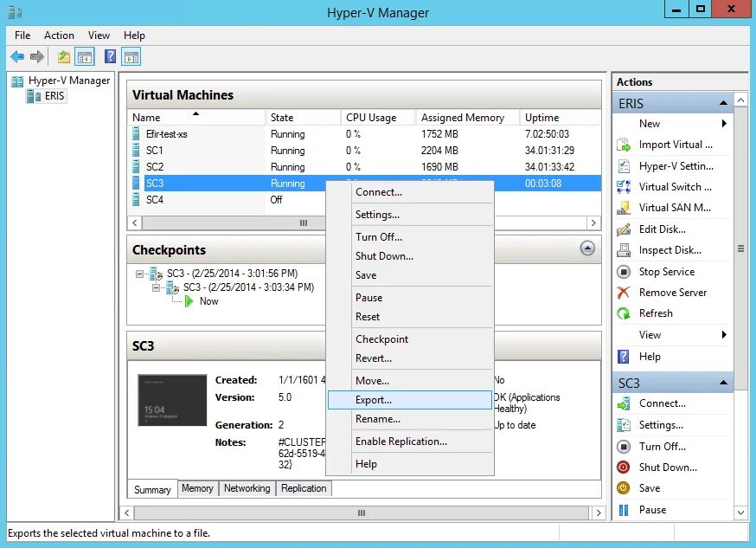Choose Export... from context menu
This screenshot has height=548, width=756.
pyautogui.click(x=410, y=400)
